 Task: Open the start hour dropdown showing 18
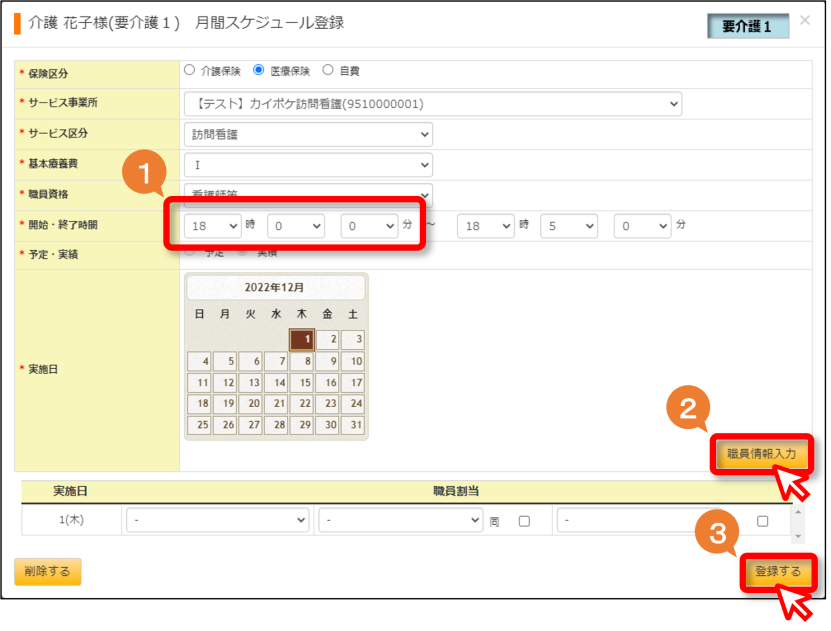click(213, 226)
